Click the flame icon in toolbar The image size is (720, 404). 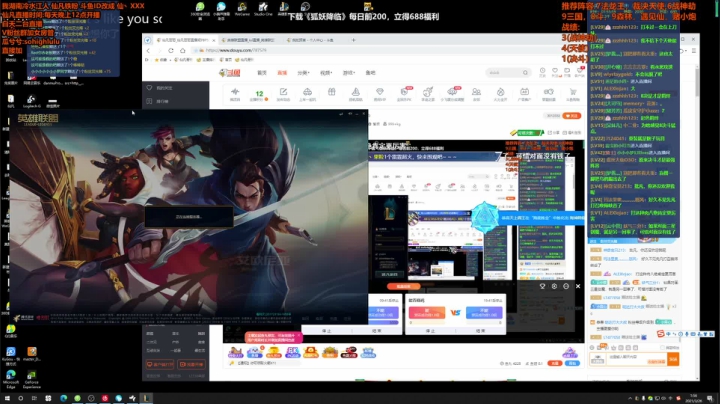500,94
